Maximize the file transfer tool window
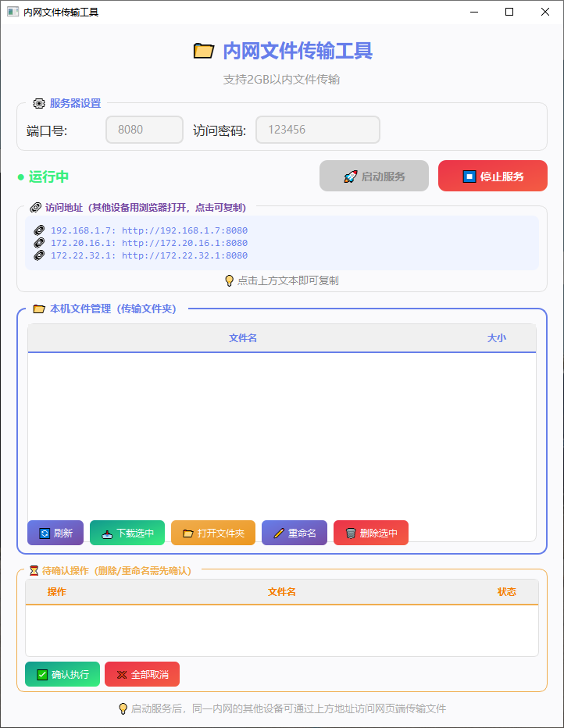 tap(509, 12)
